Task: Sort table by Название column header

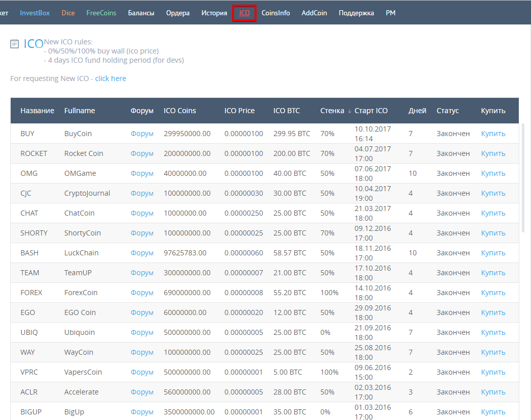Action: pyautogui.click(x=37, y=111)
